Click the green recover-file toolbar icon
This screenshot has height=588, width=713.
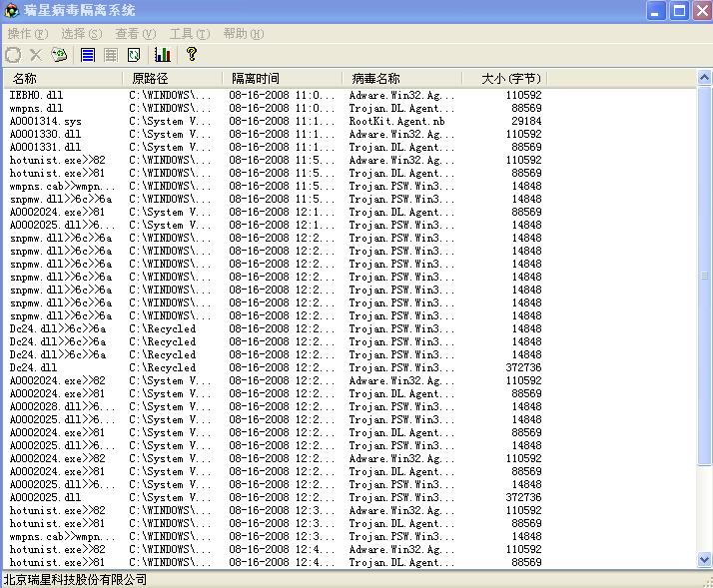pyautogui.click(x=59, y=55)
